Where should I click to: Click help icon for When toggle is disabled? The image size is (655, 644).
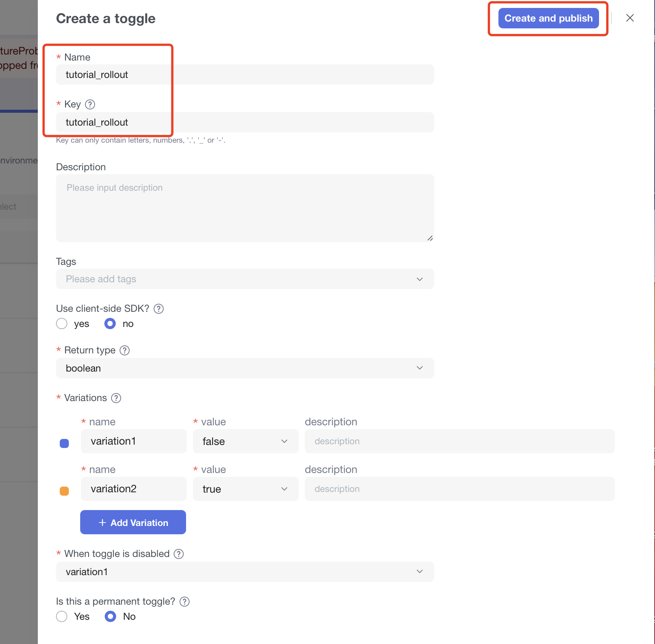(x=179, y=554)
